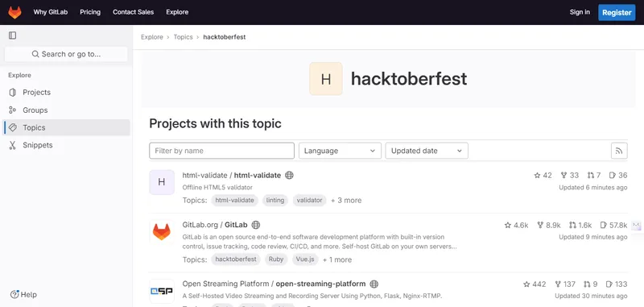
Task: Go to Explore breadcrumb link
Action: (152, 37)
